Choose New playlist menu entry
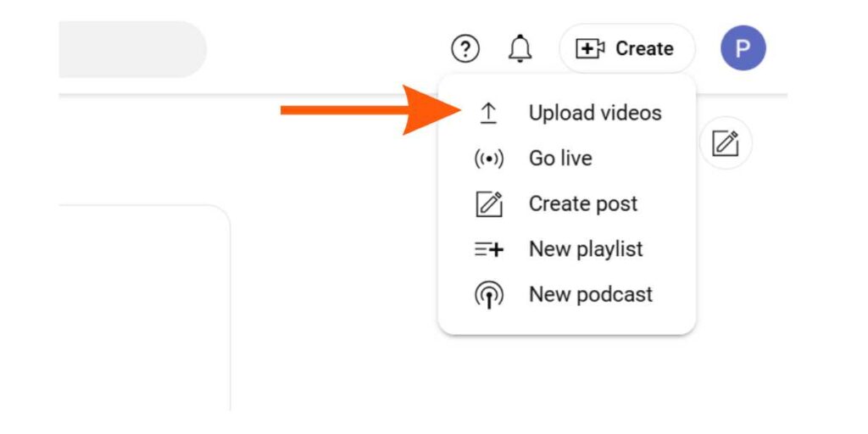This screenshot has height=434, width=868. (567, 249)
